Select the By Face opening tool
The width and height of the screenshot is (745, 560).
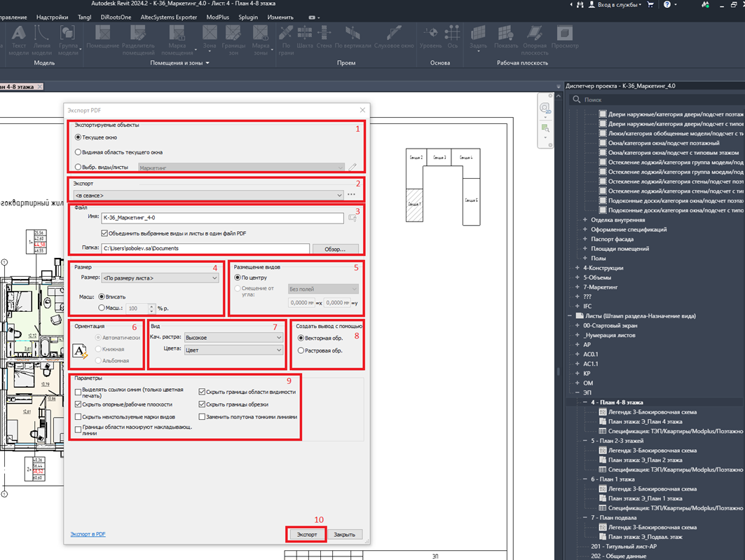[286, 39]
